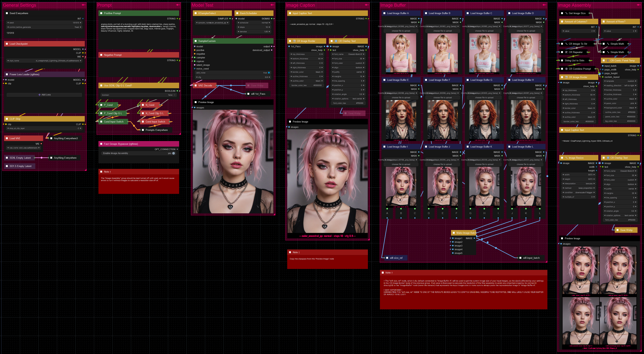Click the General Settings group header pin icon
The width and height of the screenshot is (644, 354).
pyautogui.click(x=83, y=5)
